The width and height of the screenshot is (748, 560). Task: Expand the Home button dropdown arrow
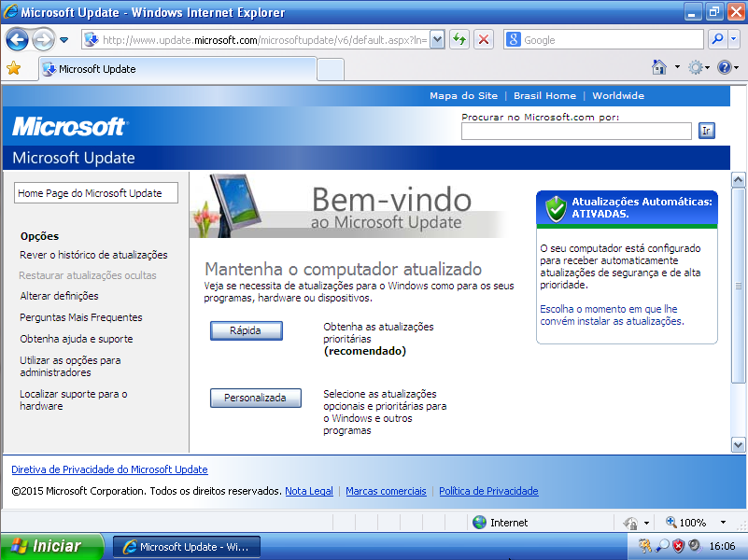[677, 67]
